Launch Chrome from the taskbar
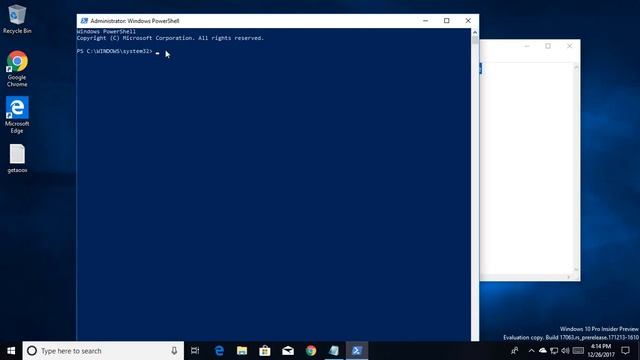The width and height of the screenshot is (640, 360). coord(311,351)
